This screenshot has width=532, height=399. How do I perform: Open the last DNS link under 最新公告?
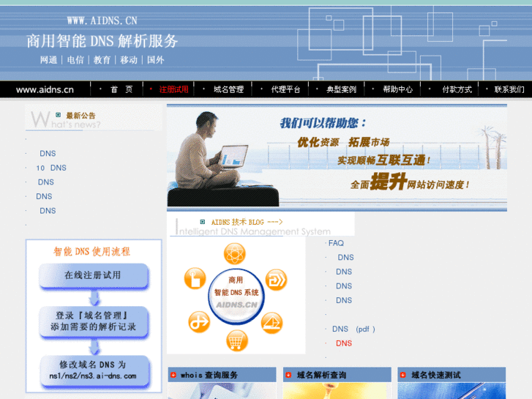click(x=48, y=211)
